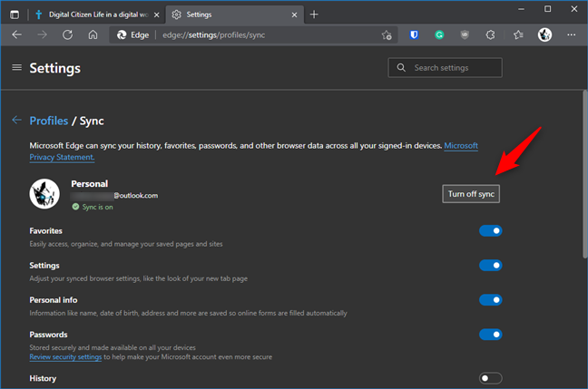Go back with the browser back arrow
This screenshot has height=389, width=588.
(x=17, y=34)
